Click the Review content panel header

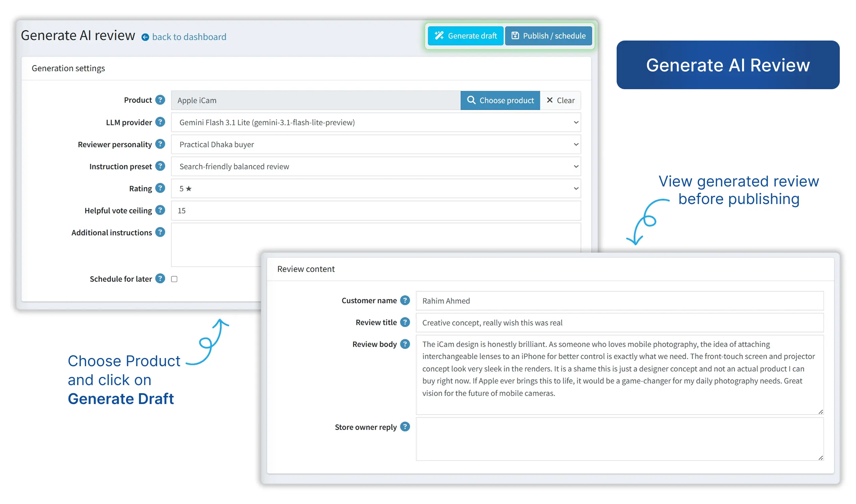point(550,269)
